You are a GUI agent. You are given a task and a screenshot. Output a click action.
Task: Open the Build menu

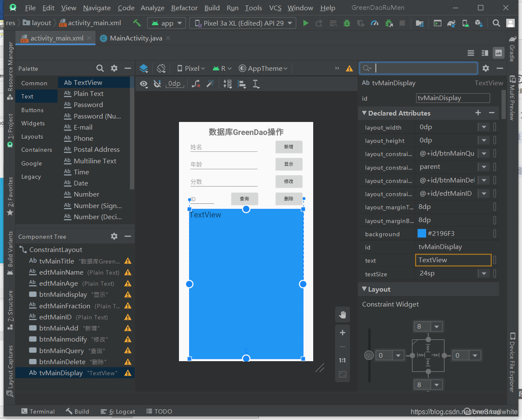pyautogui.click(x=212, y=8)
